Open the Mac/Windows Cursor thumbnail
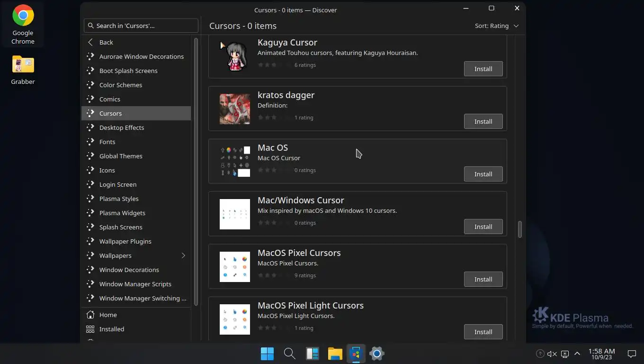The height and width of the screenshot is (364, 644). pyautogui.click(x=235, y=214)
